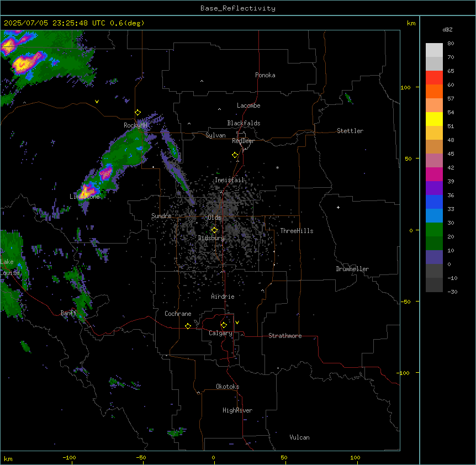This screenshot has width=476, height=465.
Task: Click the intense yellow storm core near Limestone
Action: click(88, 191)
